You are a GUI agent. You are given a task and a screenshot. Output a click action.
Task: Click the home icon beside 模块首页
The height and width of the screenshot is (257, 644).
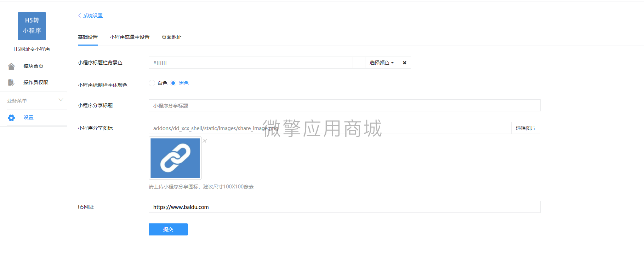click(11, 66)
